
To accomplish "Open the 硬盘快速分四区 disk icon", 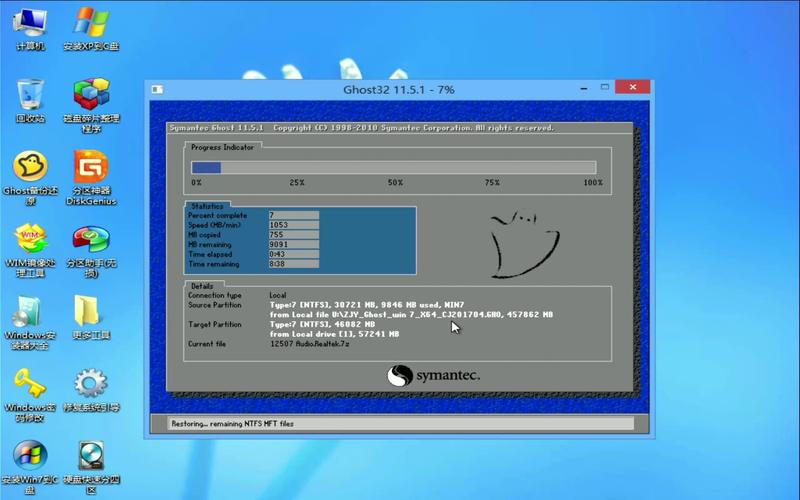I will pos(91,456).
